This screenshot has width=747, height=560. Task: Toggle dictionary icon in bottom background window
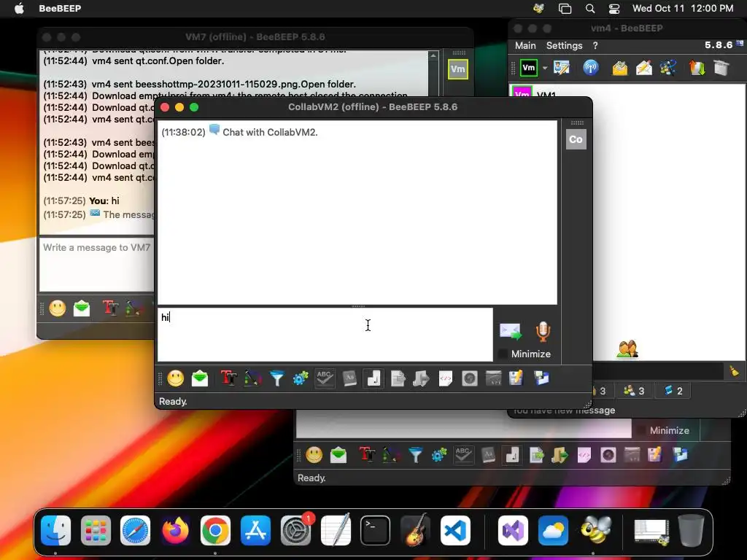[x=488, y=455]
